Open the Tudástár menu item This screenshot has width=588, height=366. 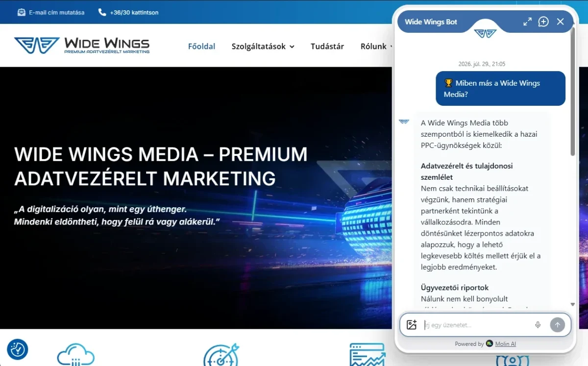pos(327,47)
